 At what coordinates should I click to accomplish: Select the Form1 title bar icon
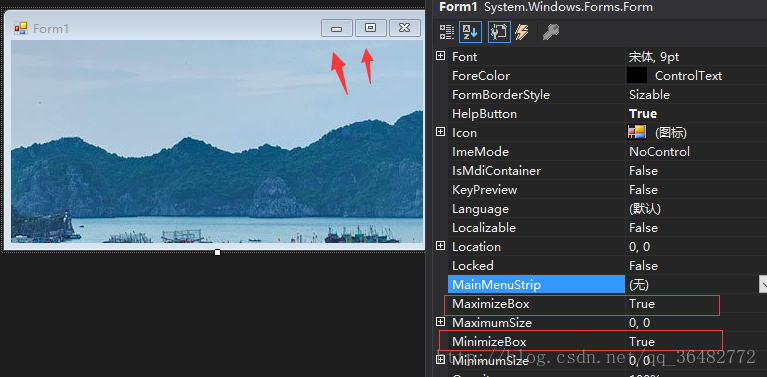[x=21, y=28]
